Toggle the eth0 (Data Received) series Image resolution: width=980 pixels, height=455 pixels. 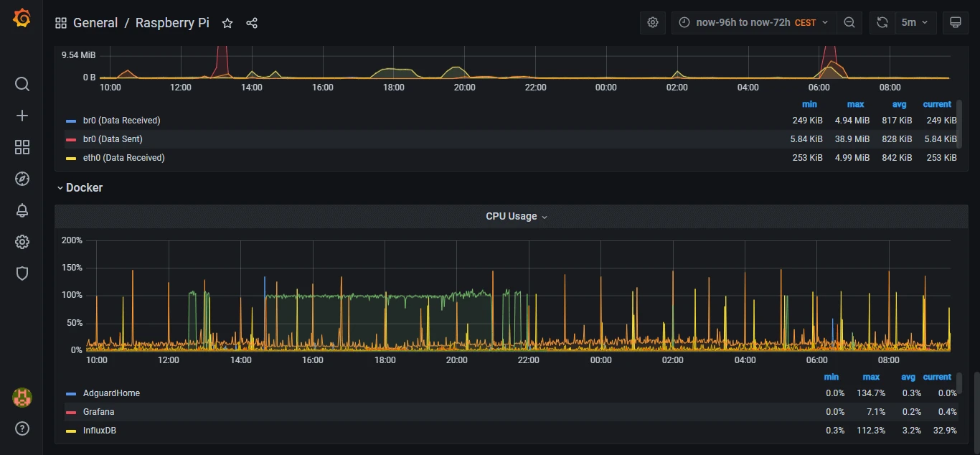point(123,158)
